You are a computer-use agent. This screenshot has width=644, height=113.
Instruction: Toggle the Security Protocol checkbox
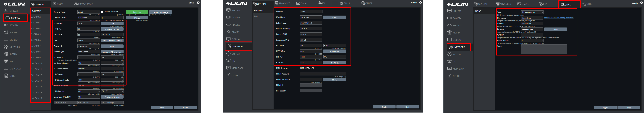[102, 12]
